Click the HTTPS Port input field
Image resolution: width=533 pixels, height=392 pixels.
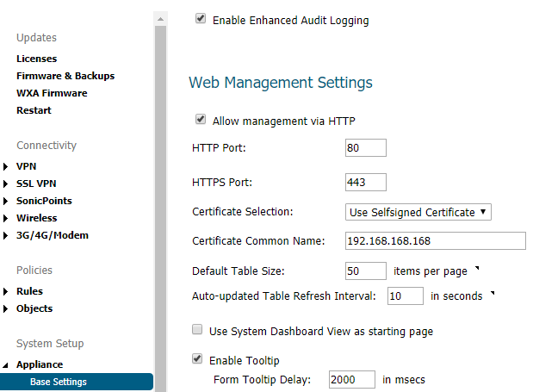pyautogui.click(x=365, y=182)
